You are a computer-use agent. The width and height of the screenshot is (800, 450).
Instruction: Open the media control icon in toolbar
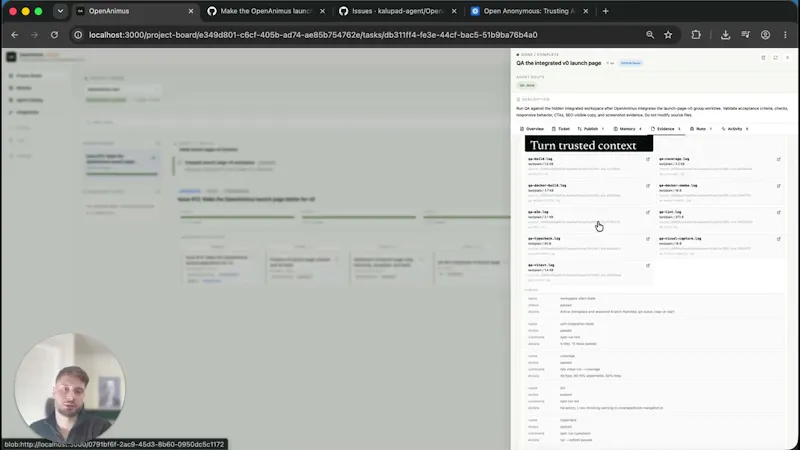(745, 35)
